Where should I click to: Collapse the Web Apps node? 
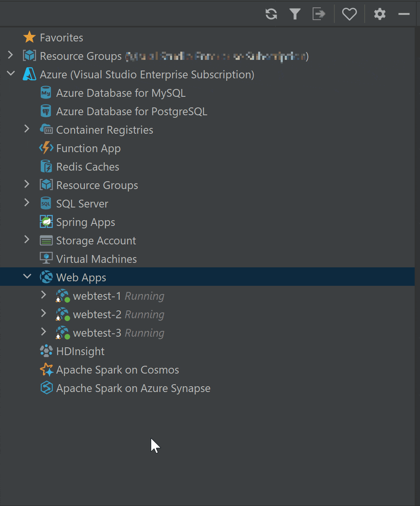(x=27, y=276)
